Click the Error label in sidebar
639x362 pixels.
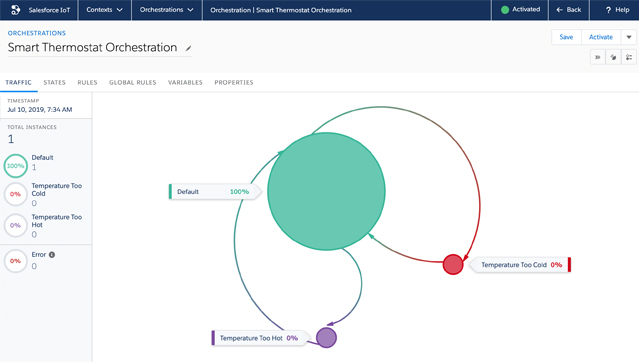click(39, 254)
